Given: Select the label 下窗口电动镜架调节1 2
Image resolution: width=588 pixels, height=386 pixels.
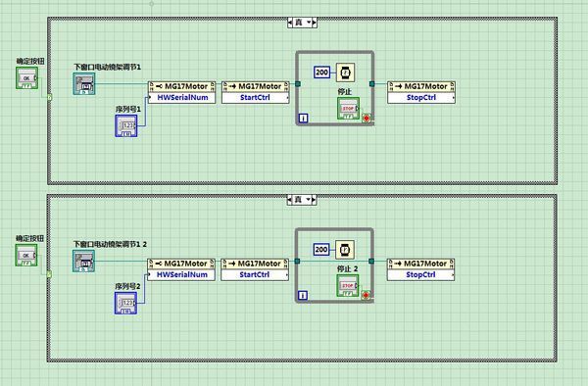Looking at the screenshot, I should (110, 244).
